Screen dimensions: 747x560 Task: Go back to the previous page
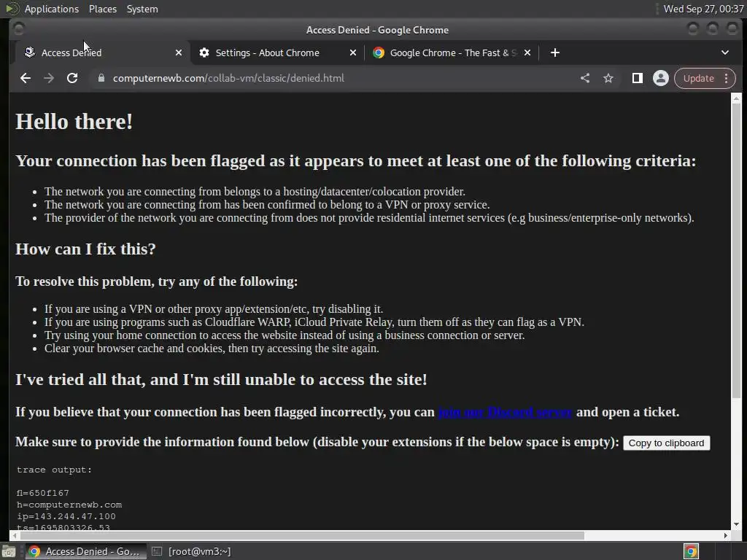coord(26,78)
